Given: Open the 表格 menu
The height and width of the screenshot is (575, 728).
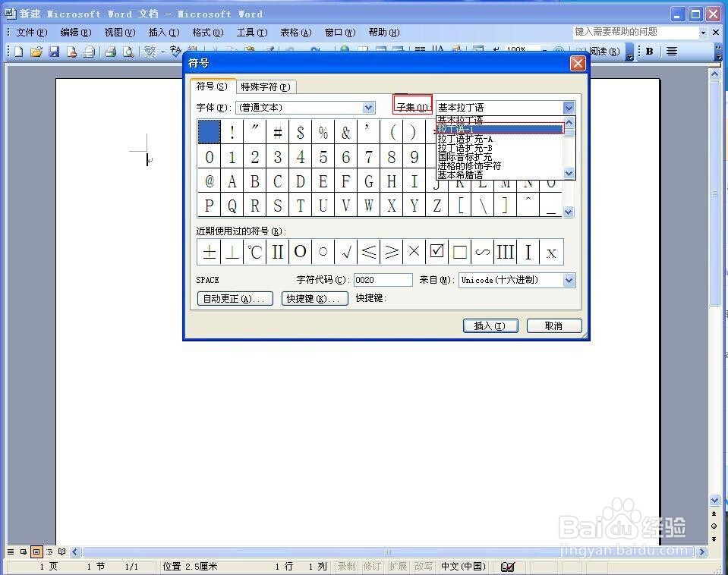Looking at the screenshot, I should 296,33.
